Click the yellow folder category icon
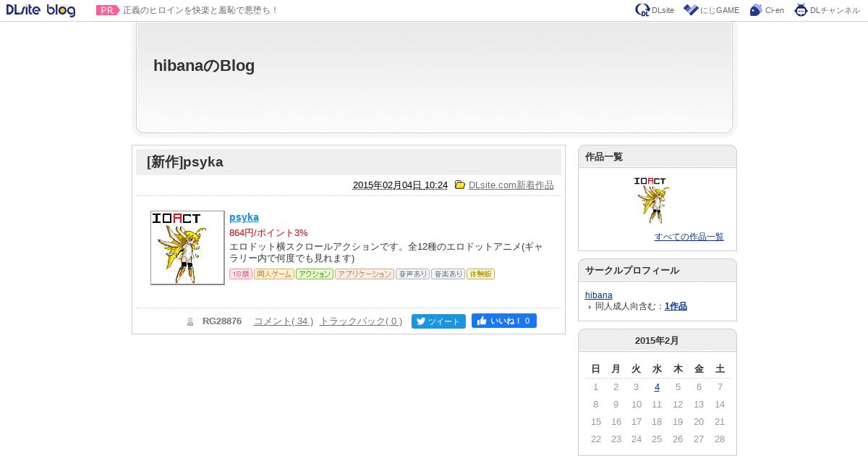The width and height of the screenshot is (868, 456). 460,185
